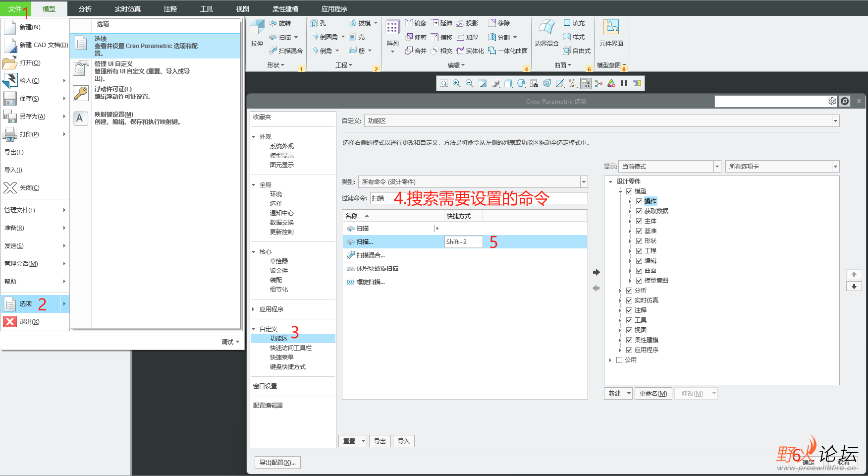This screenshot has height=476, width=868.
Task: Select the 倒圆角 (Round) tool
Action: 325,37
